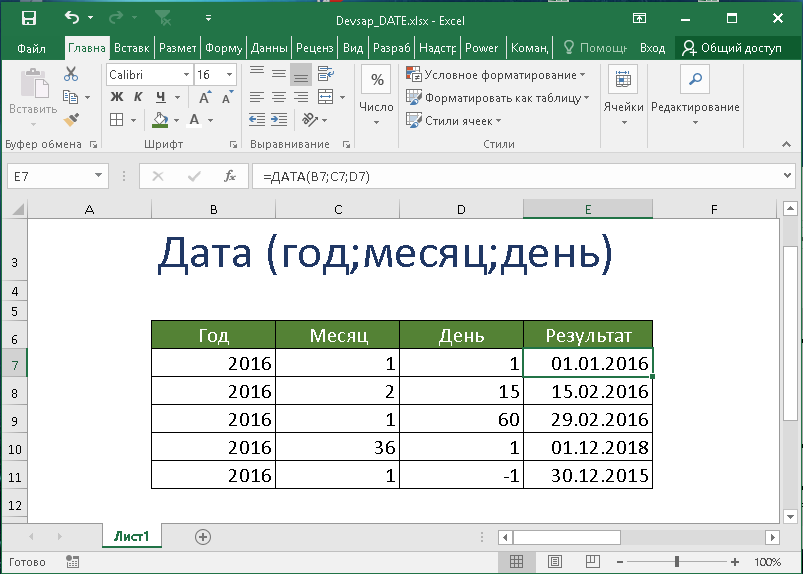The height and width of the screenshot is (574, 803).
Task: Apply fill color bucket
Action: pos(160,120)
